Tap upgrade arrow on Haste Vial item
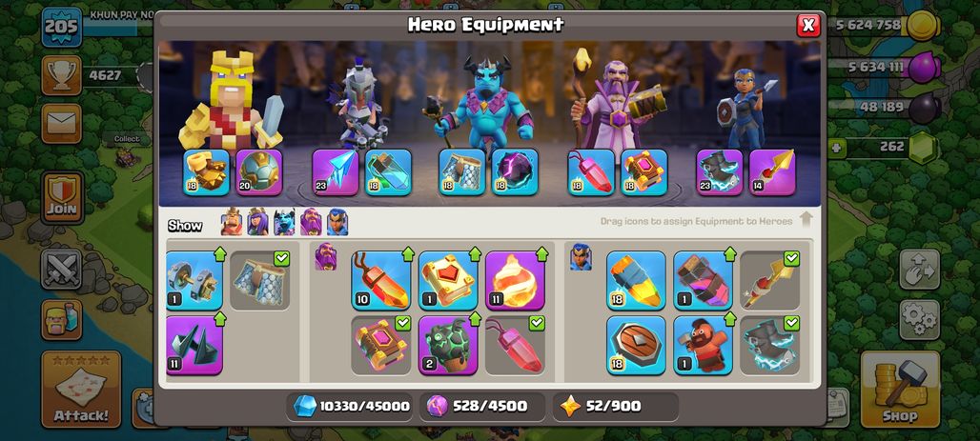The height and width of the screenshot is (441, 980). 730,254
